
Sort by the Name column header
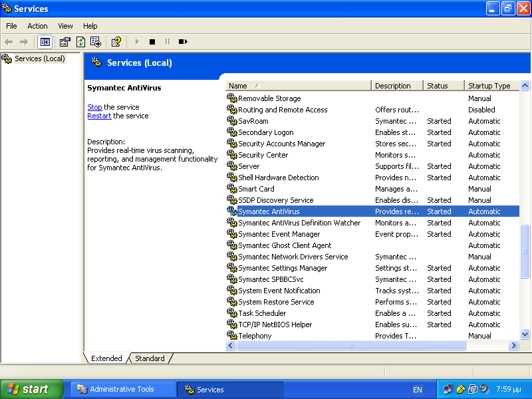(x=298, y=86)
